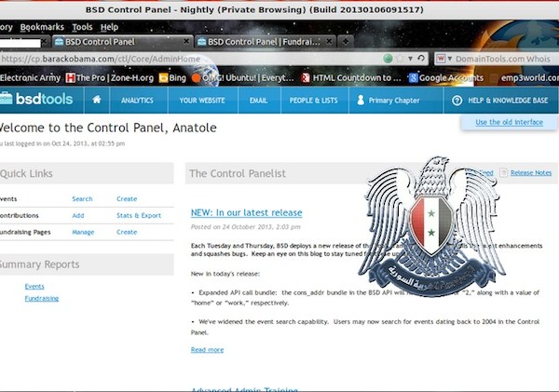
Task: Click the bsdtools logo
Action: click(x=37, y=100)
